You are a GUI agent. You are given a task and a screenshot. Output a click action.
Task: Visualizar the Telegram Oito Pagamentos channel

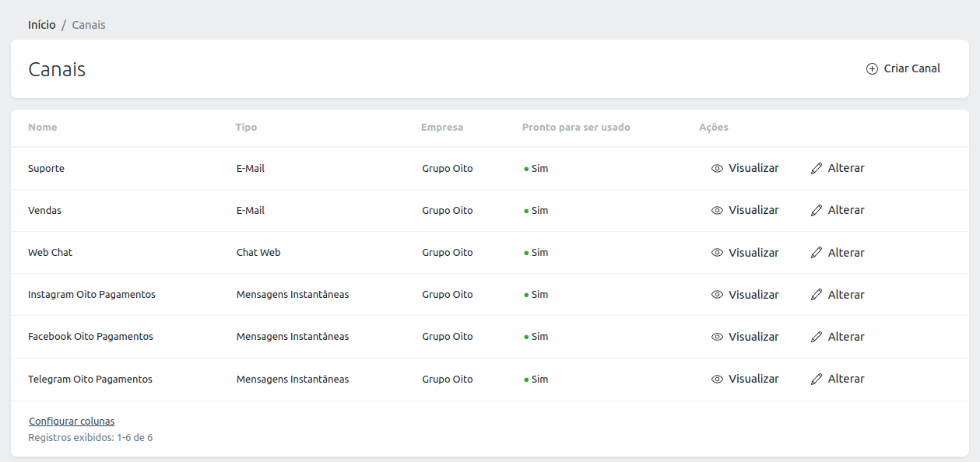click(745, 379)
